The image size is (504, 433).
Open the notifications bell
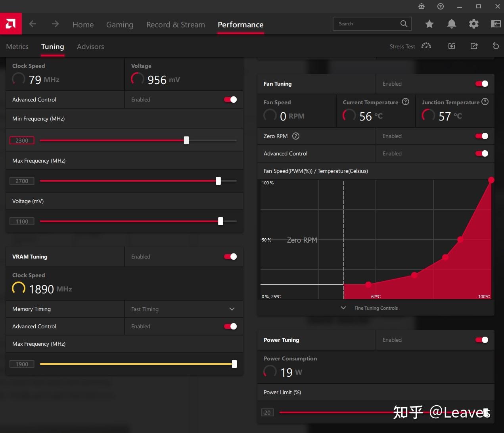(451, 24)
